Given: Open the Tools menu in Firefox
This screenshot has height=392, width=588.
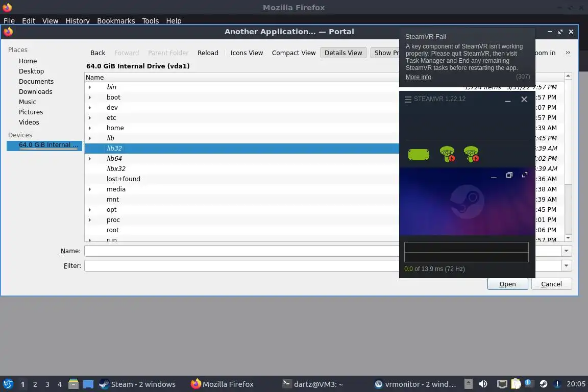Looking at the screenshot, I should 151,21.
